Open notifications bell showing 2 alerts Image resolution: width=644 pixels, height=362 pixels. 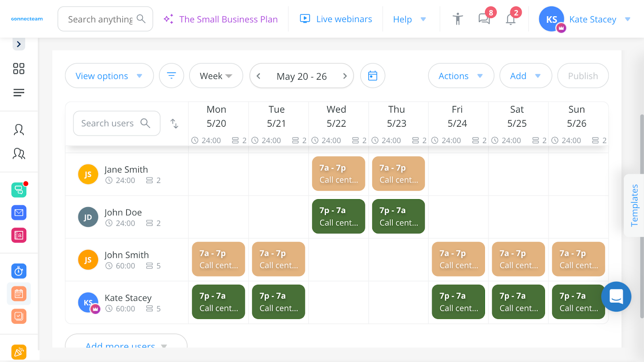[x=510, y=19]
